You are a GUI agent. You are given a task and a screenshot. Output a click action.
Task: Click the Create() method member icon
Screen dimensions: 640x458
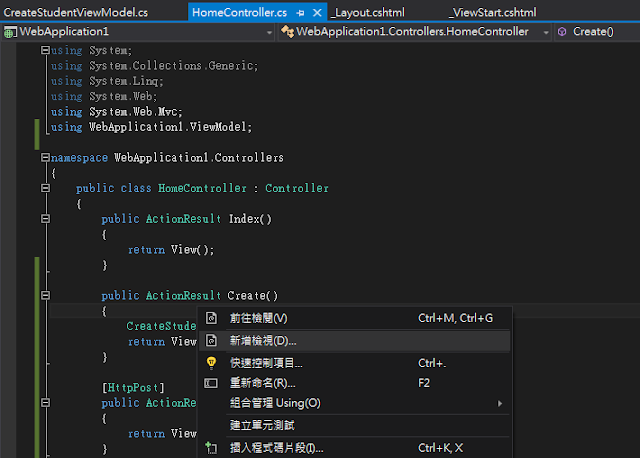(x=562, y=32)
